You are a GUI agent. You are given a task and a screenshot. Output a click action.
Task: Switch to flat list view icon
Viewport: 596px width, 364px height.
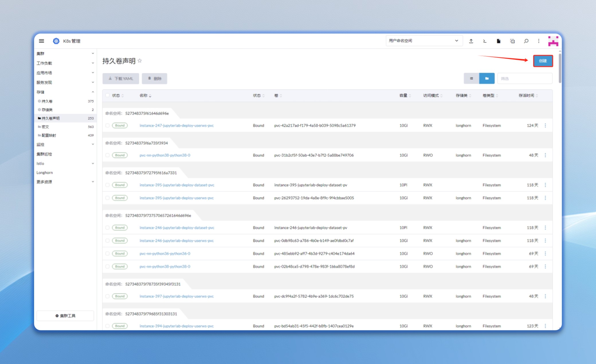pos(471,78)
